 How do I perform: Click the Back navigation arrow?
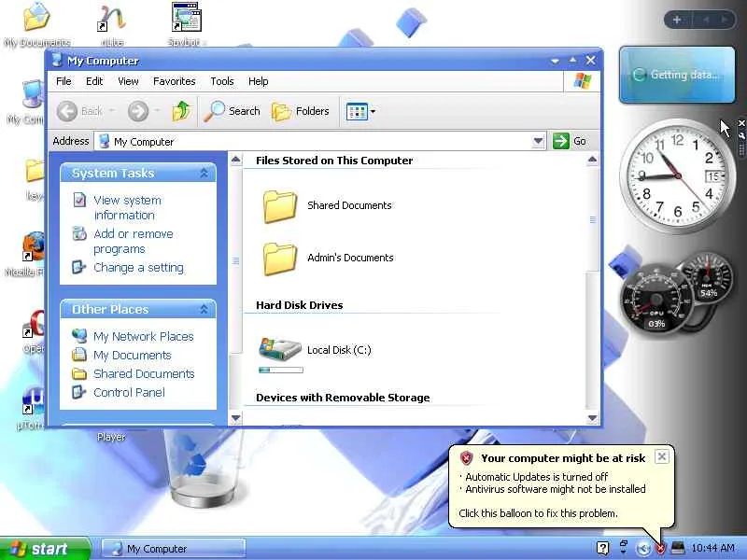point(67,111)
